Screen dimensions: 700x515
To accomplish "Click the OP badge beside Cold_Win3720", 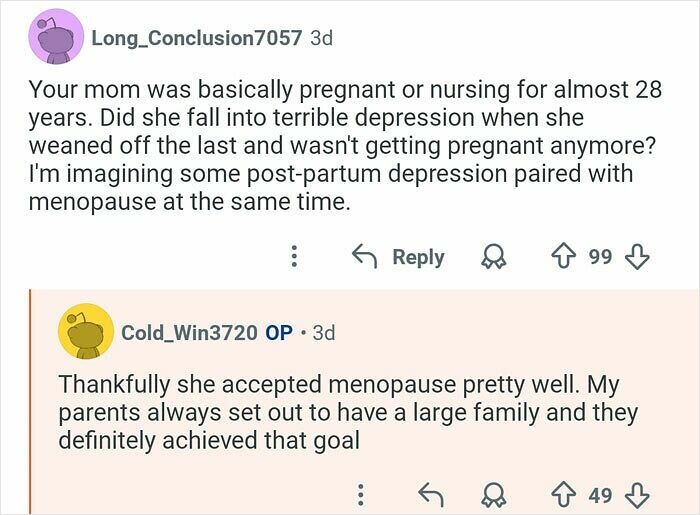I will pos(279,332).
